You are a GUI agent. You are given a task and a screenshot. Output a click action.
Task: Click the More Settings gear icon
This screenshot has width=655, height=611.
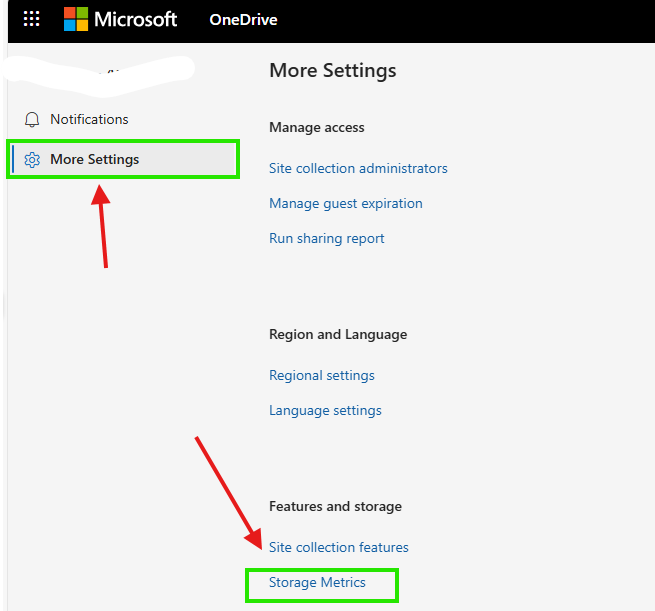pyautogui.click(x=32, y=160)
